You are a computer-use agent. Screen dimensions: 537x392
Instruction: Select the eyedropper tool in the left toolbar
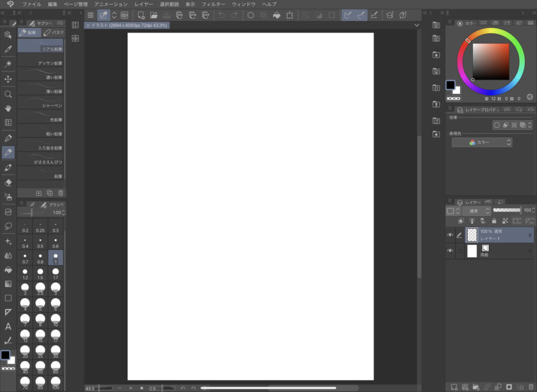point(8,49)
